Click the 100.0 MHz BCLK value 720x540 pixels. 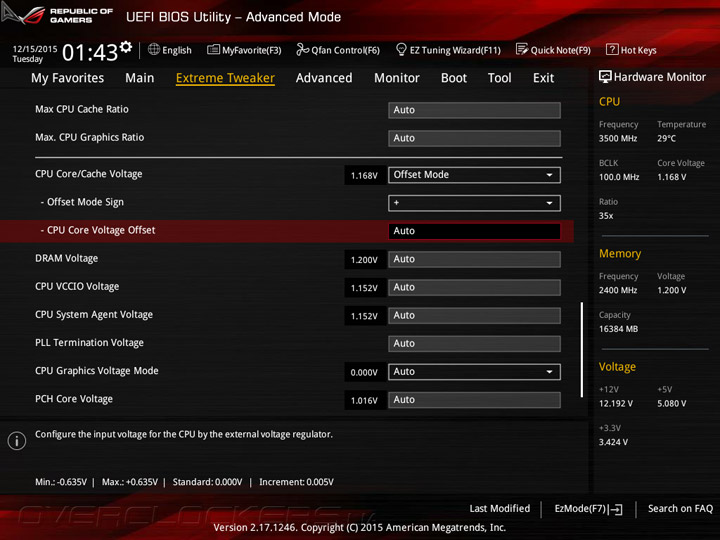pos(619,177)
